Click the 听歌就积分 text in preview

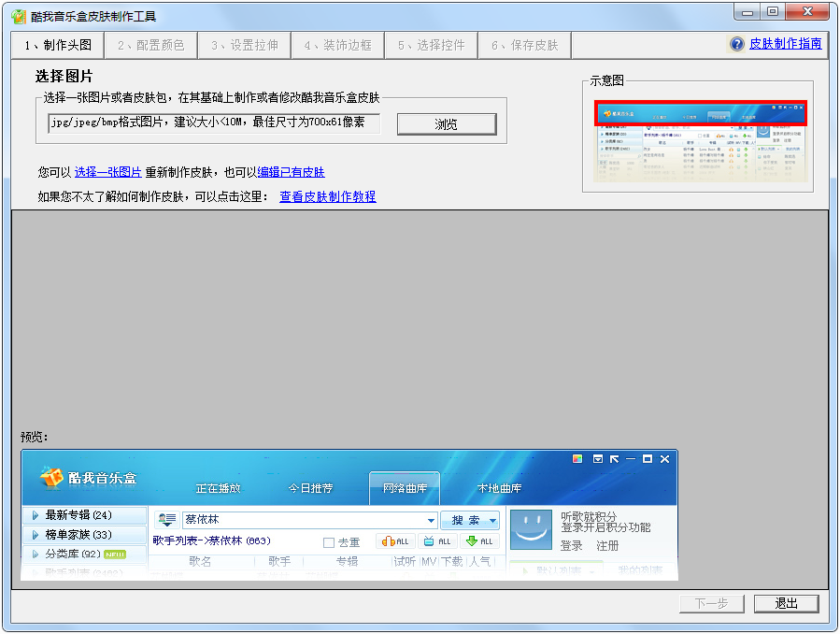click(589, 516)
